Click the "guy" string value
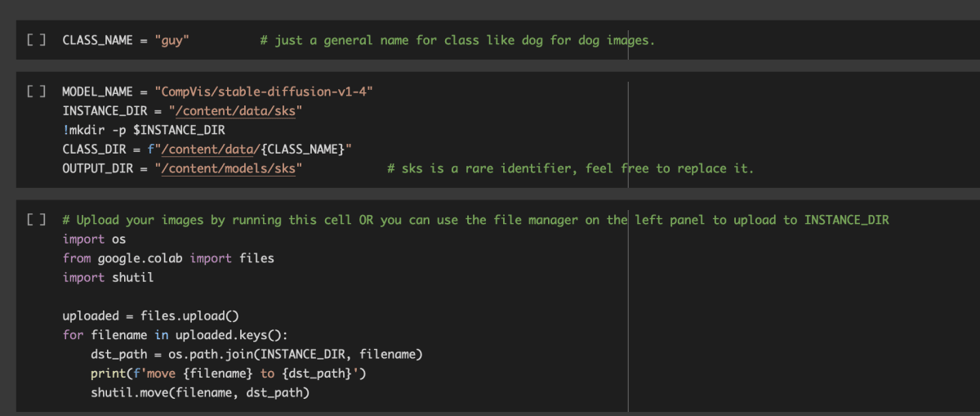The image size is (980, 416). pos(172,40)
